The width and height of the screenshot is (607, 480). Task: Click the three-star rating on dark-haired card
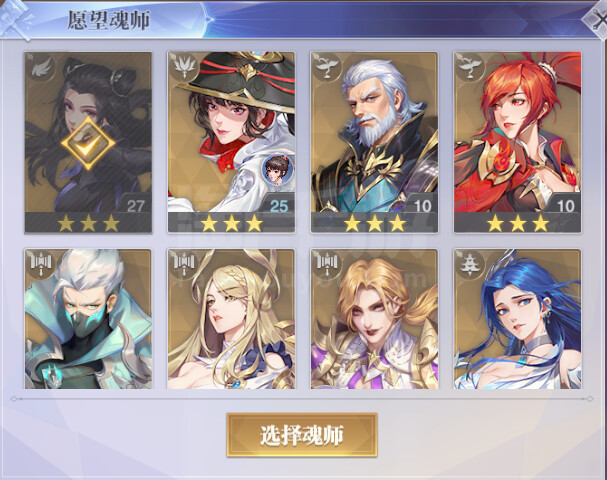point(88,223)
